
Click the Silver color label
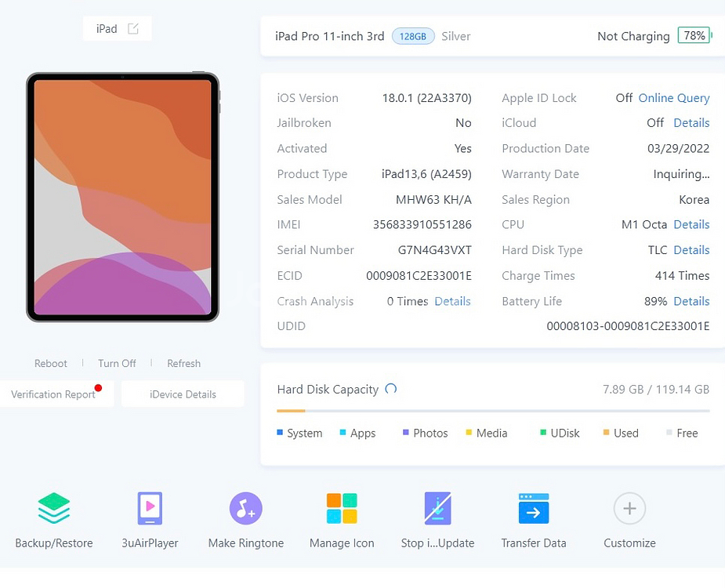click(456, 36)
